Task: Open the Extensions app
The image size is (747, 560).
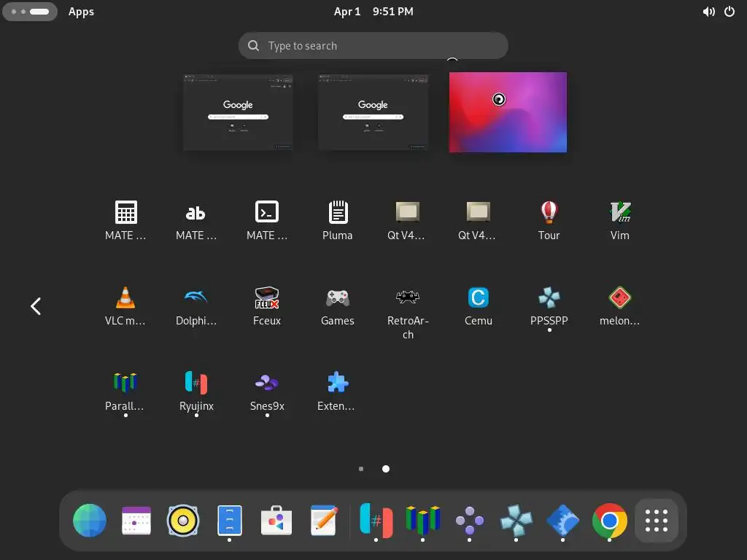Action: pos(337,392)
